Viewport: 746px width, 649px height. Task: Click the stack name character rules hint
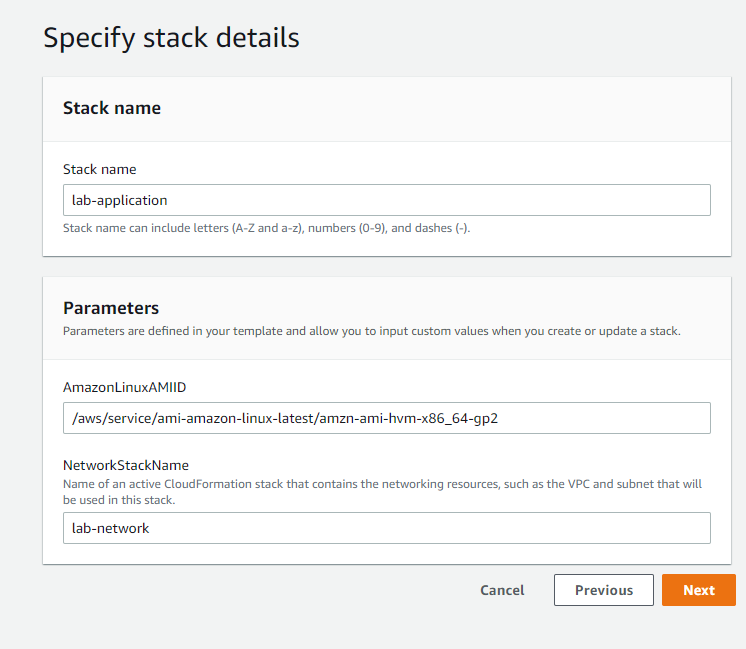(266, 228)
